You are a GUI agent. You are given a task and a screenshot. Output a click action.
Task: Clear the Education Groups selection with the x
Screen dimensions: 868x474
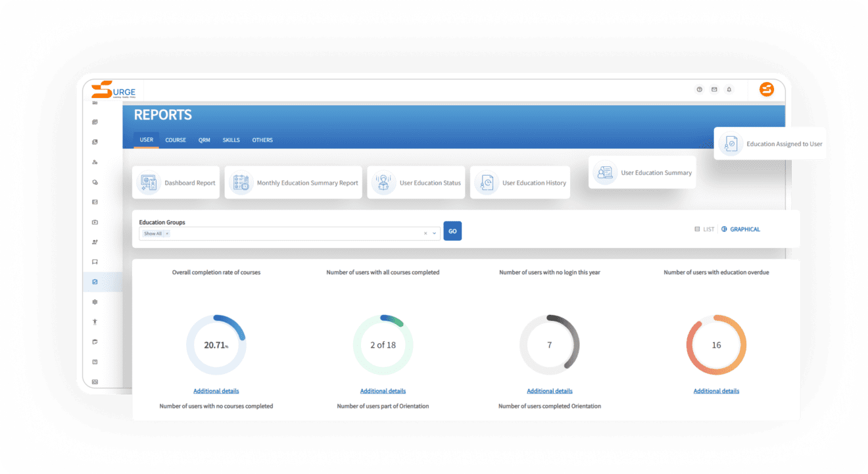point(425,233)
